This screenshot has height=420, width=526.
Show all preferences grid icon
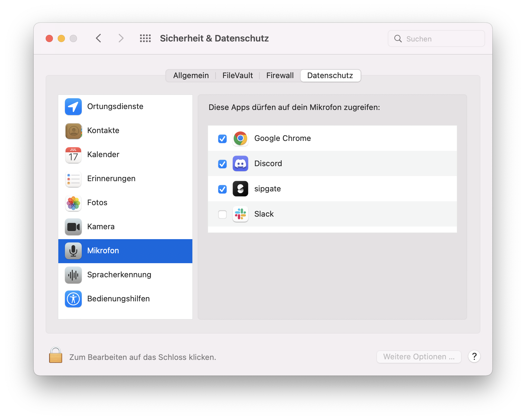[145, 38]
